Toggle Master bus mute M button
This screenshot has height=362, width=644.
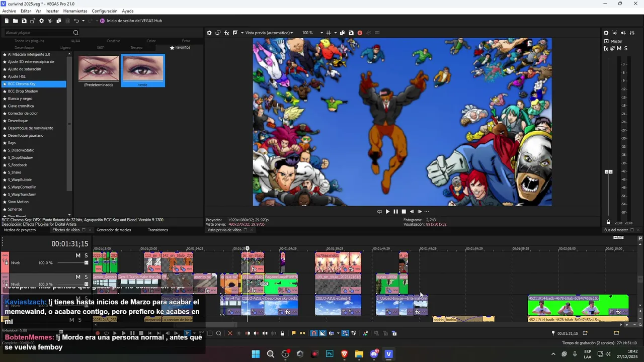click(x=619, y=49)
